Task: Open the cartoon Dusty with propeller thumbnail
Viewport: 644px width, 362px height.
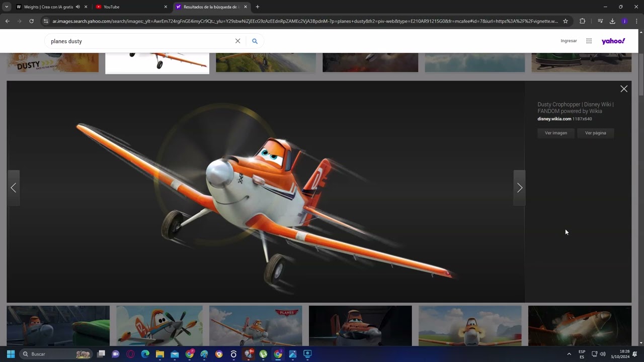Action: coord(159,326)
